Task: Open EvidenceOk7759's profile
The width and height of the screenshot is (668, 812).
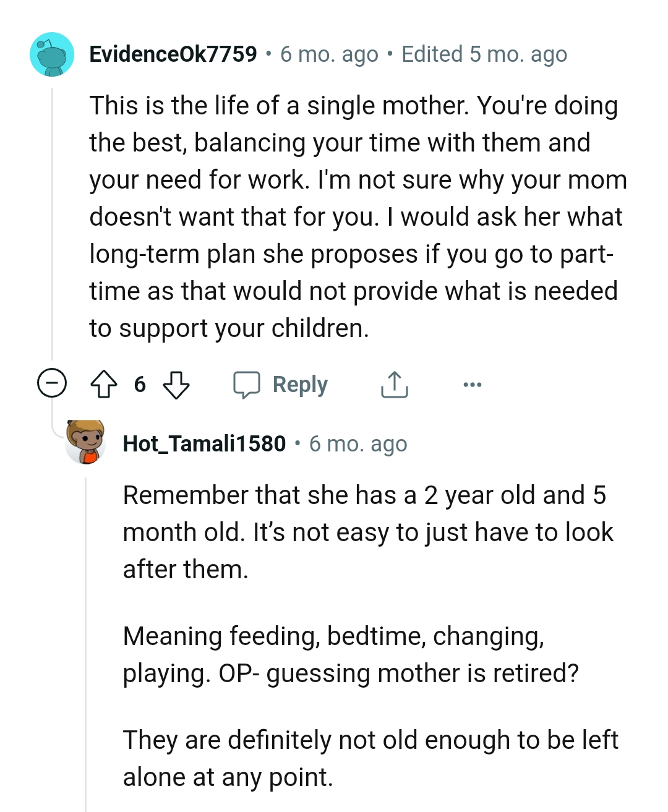Action: [173, 54]
